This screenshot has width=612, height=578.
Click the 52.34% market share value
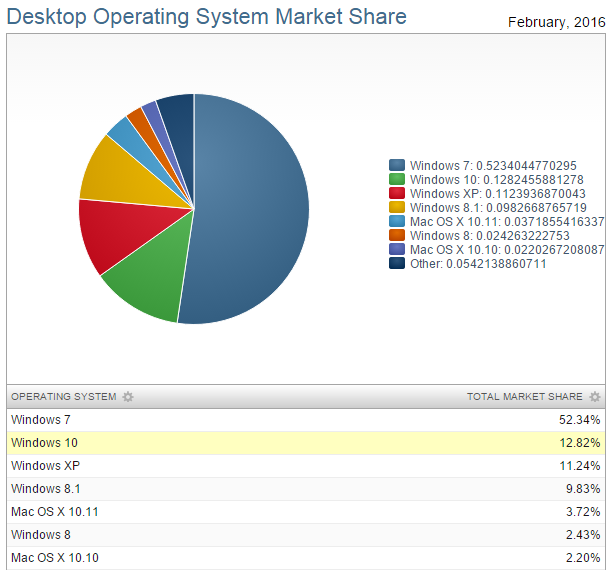[580, 420]
